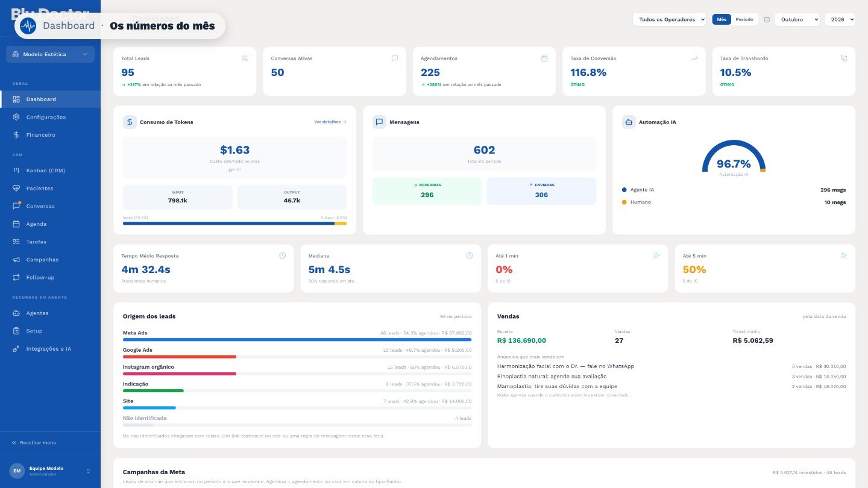This screenshot has height=488, width=868.
Task: Click the Taxa de Conversão trend icon
Action: point(694,58)
